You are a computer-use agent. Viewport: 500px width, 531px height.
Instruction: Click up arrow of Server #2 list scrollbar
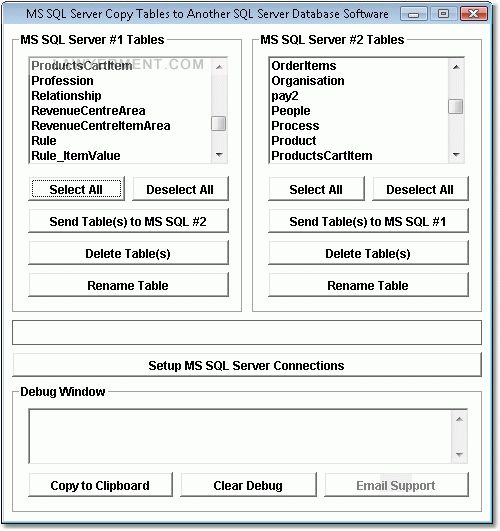[x=456, y=67]
